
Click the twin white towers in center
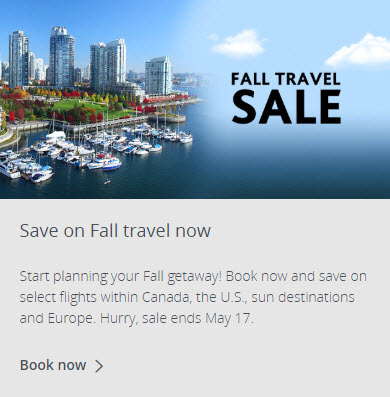[x=108, y=63]
